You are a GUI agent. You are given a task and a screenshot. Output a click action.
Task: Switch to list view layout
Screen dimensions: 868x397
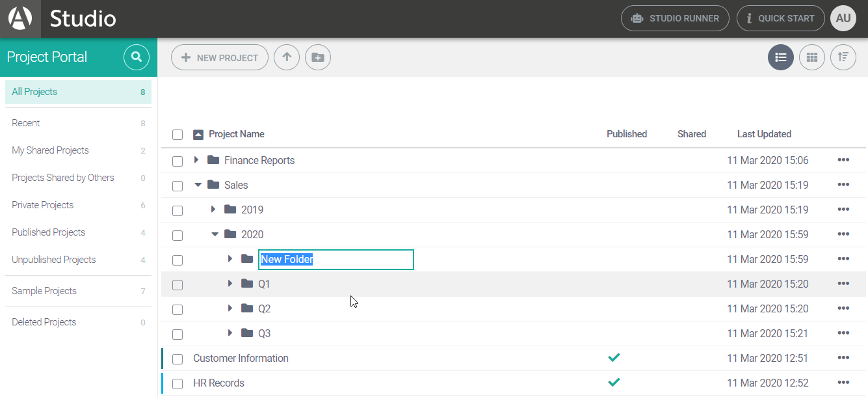tap(781, 57)
